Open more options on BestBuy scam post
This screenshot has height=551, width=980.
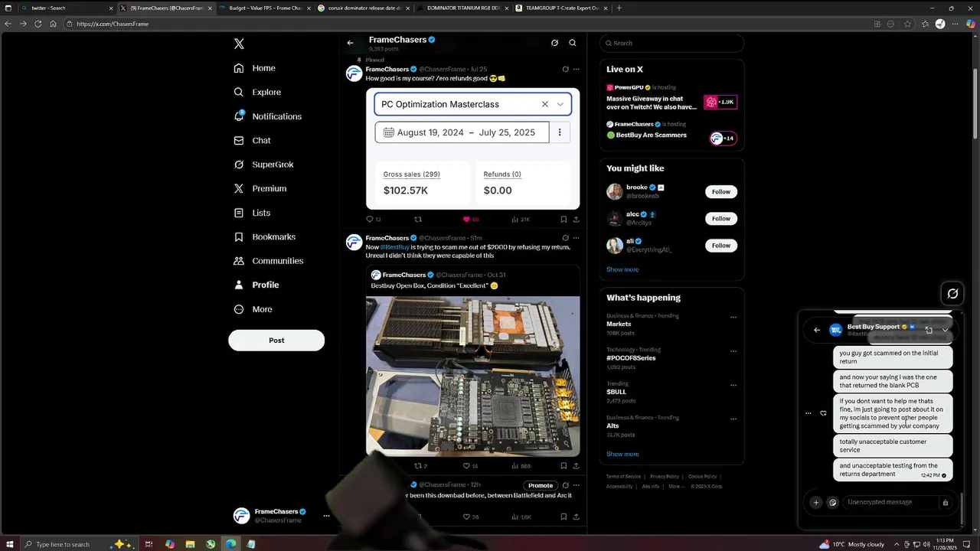576,238
